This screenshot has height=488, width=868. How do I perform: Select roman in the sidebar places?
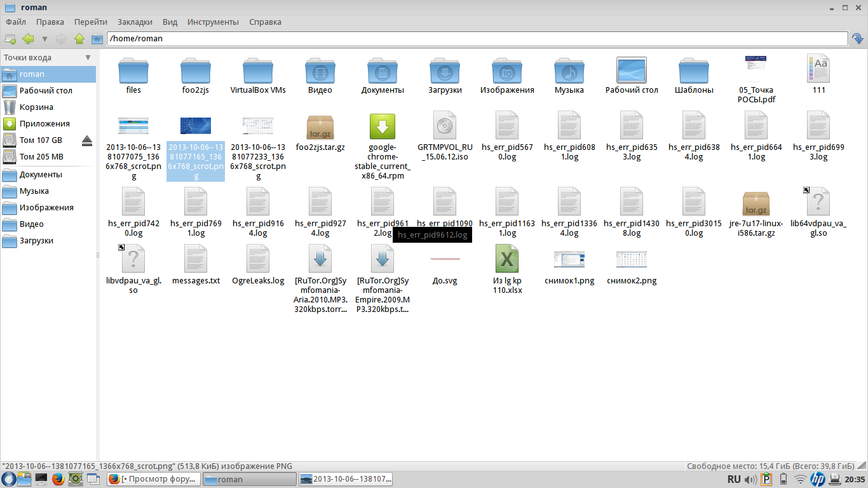[48, 74]
